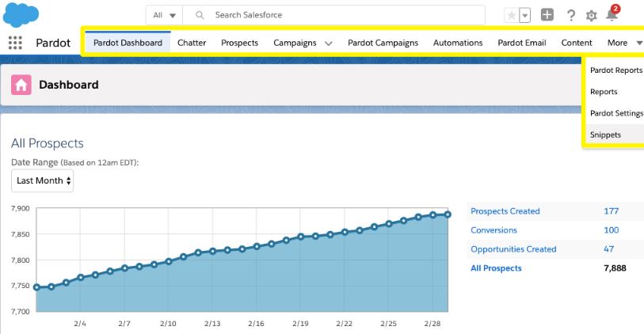This screenshot has height=334, width=644.
Task: Open the Chatter tab
Action: tap(192, 43)
